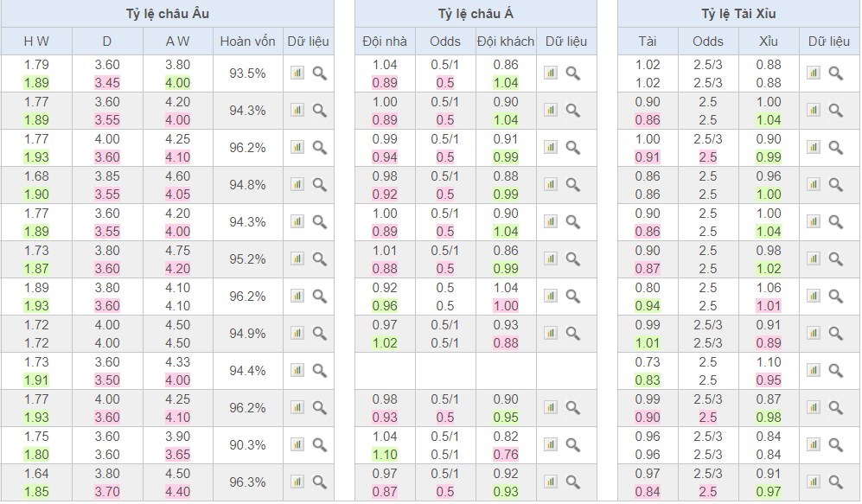Viewport: 862px width, 504px height.
Task: Open chart icon in empty châu Á row
Action: (x=551, y=371)
